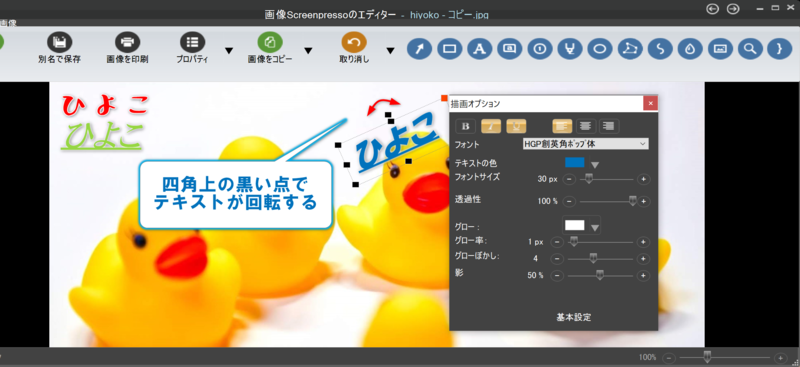Click the status bar zoom slider handle
The image size is (800, 367).
[707, 356]
